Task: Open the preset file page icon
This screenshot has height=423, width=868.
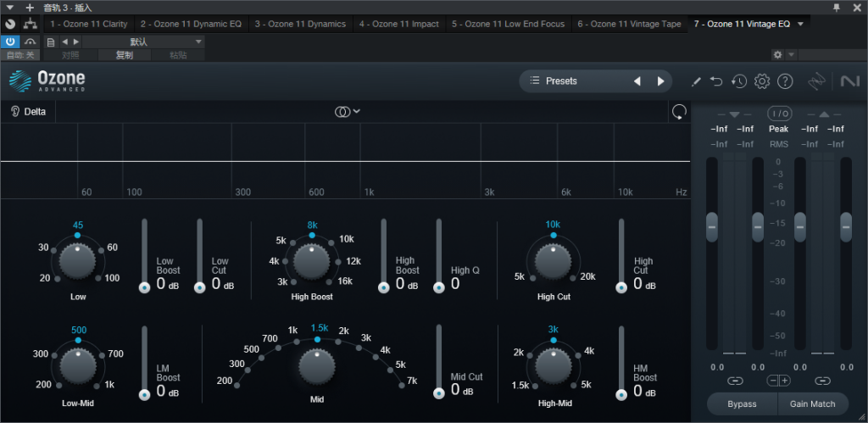Action: click(x=51, y=42)
